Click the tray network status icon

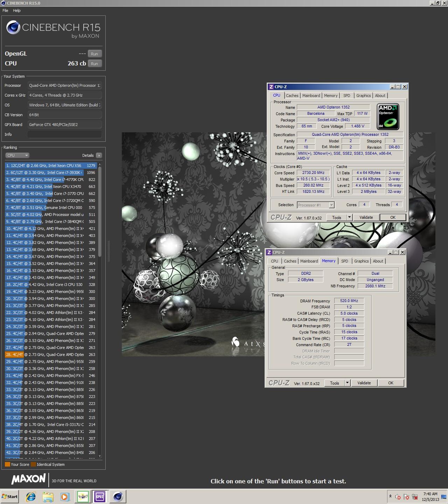point(415,497)
